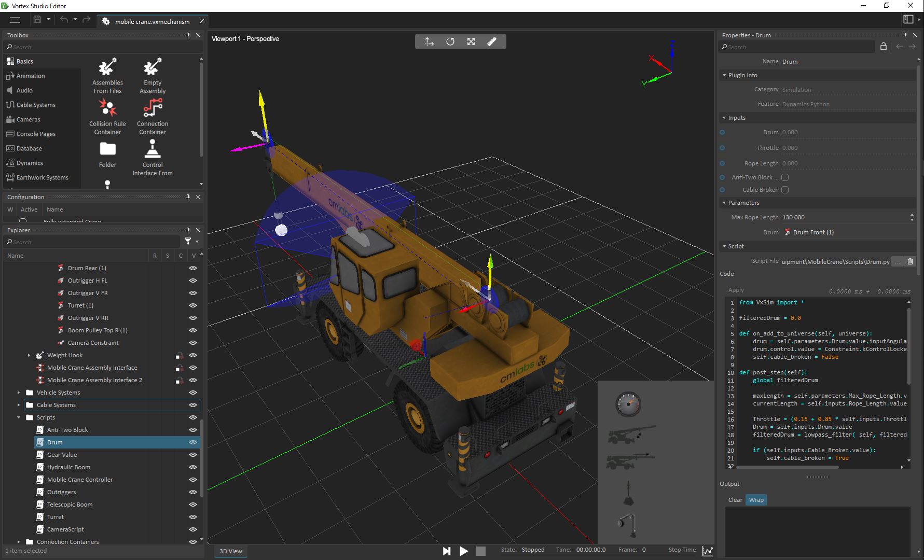Pin the Toolbox panel
This screenshot has height=560, width=924.
[x=188, y=35]
